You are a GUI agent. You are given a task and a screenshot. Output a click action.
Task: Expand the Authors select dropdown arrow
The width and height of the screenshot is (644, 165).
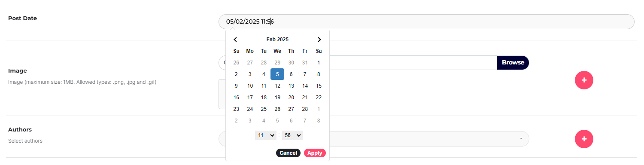coord(521,139)
